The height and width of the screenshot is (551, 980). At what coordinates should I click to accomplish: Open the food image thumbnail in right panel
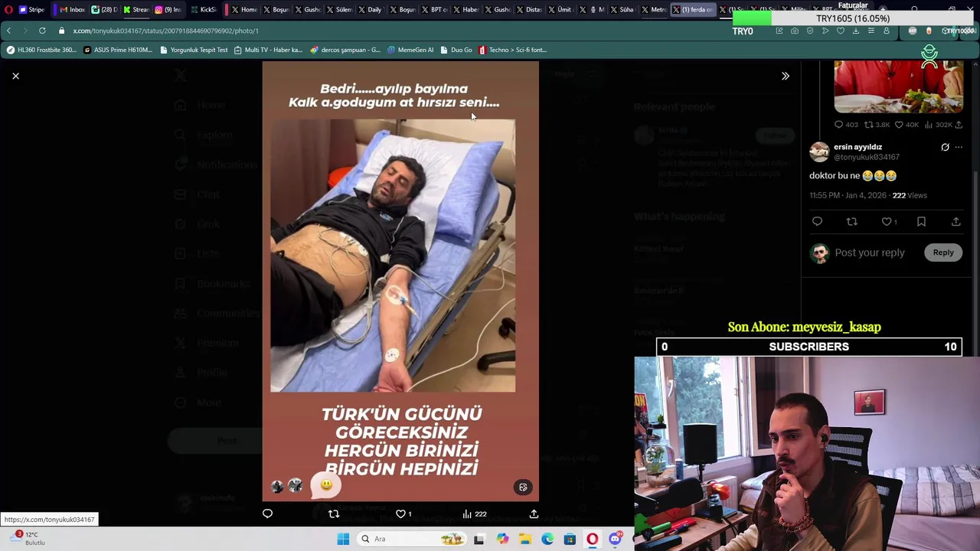(x=898, y=86)
